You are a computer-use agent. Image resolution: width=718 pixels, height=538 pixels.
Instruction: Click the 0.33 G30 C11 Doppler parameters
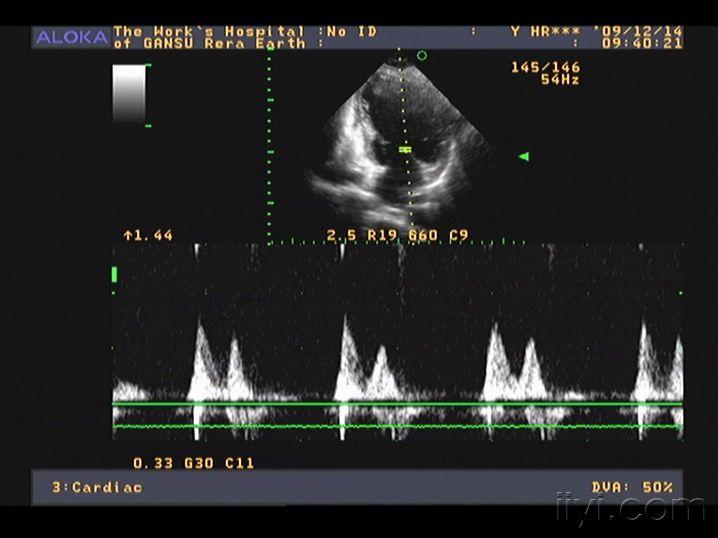pos(193,463)
